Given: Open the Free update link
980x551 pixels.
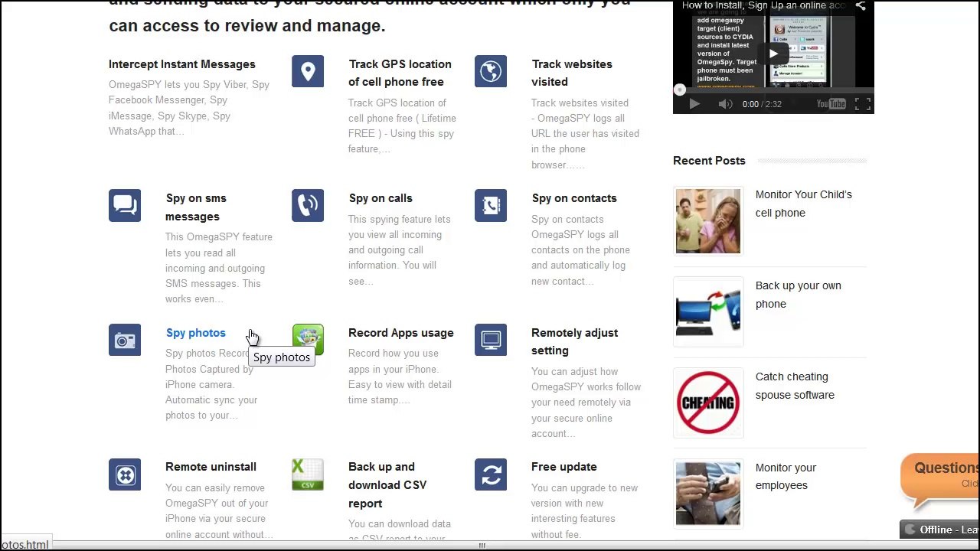Looking at the screenshot, I should (x=564, y=467).
